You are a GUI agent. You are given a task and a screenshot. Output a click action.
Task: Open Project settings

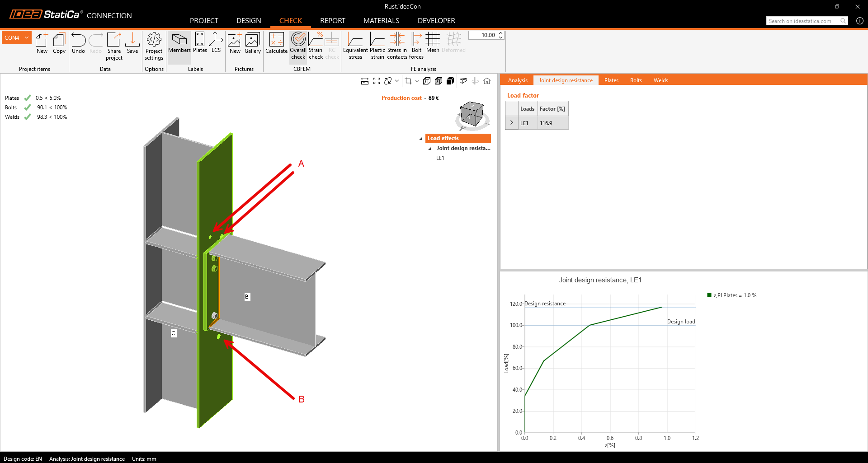point(154,47)
